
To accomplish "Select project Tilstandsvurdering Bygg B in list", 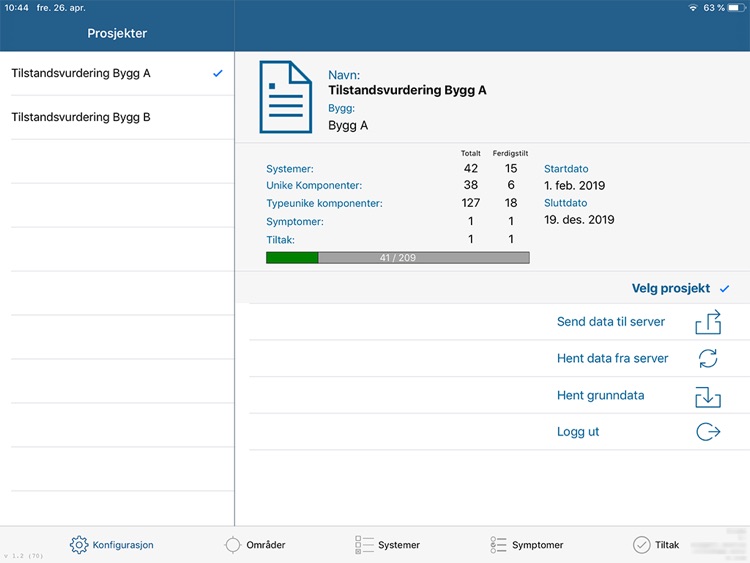I will (x=117, y=117).
